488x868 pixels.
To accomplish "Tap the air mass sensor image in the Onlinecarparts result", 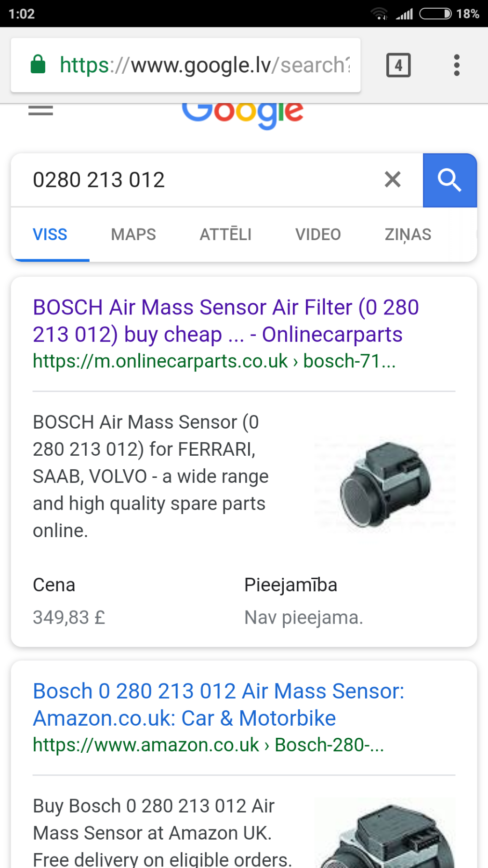I will [385, 484].
